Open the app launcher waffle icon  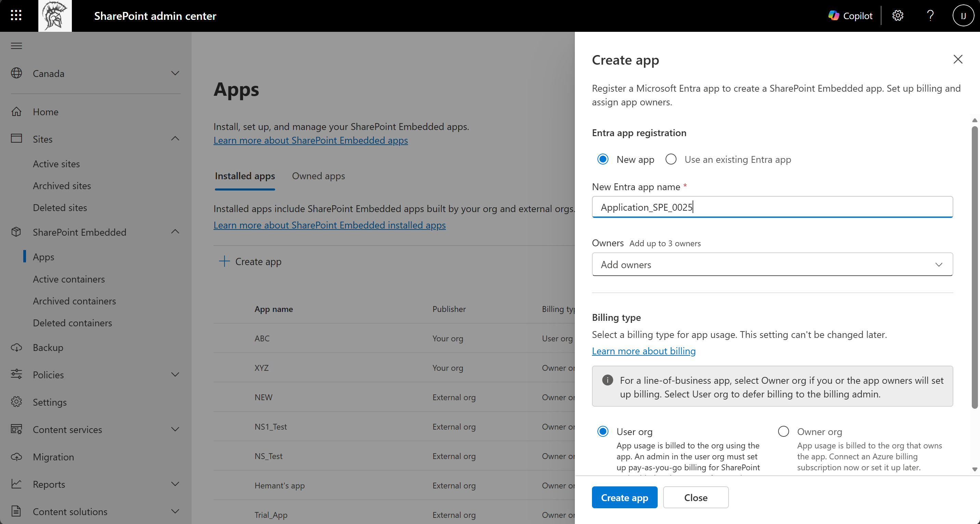(x=16, y=16)
